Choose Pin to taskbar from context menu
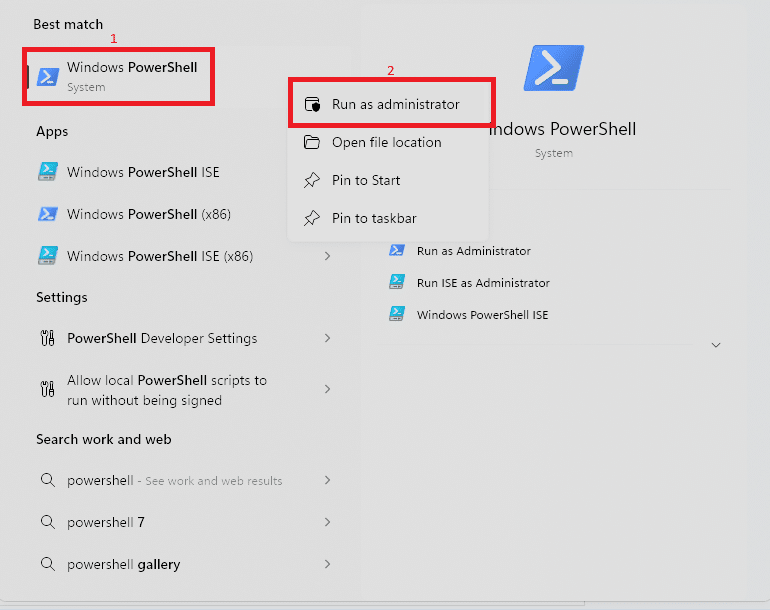The height and width of the screenshot is (610, 770). [x=374, y=218]
